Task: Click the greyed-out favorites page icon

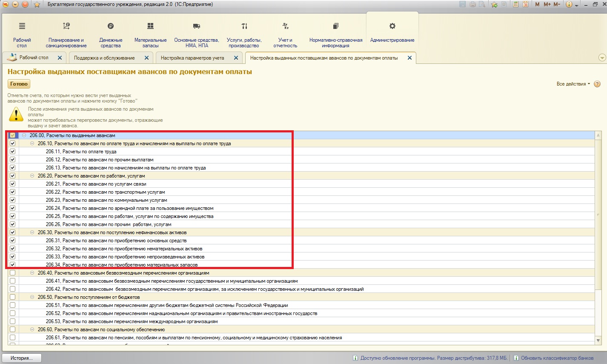Action: [504, 4]
